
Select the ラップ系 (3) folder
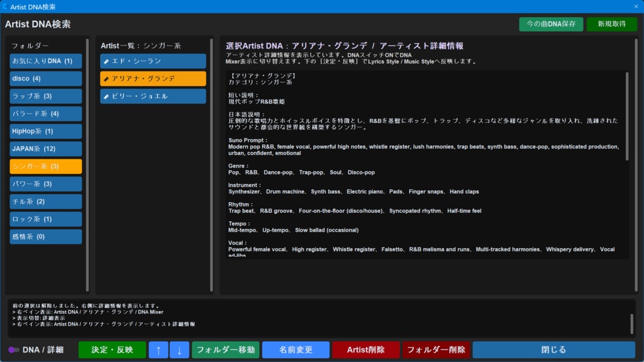coord(45,96)
